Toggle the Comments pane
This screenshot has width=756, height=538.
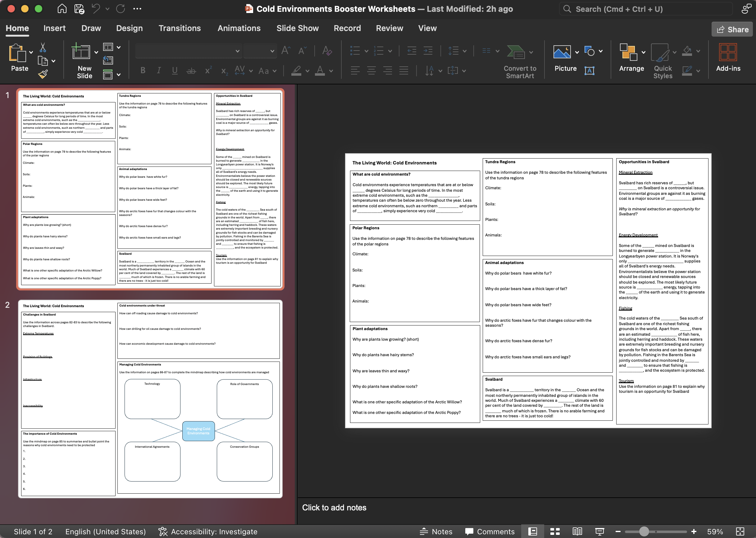[x=490, y=531]
